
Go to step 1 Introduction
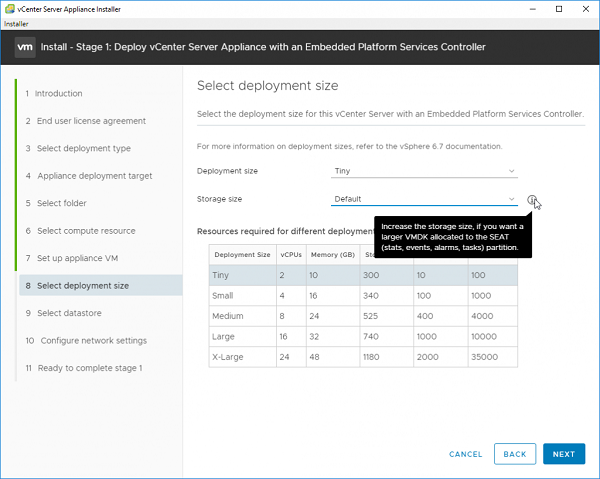54,93
